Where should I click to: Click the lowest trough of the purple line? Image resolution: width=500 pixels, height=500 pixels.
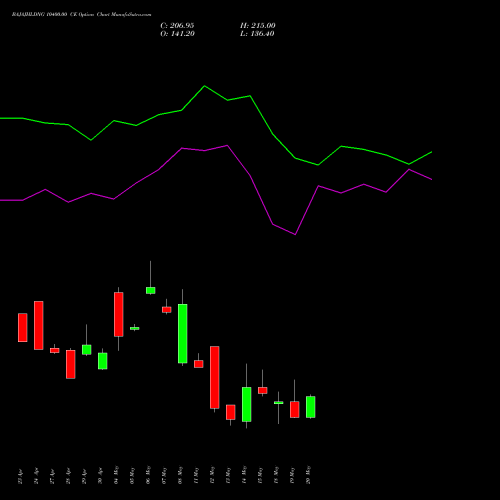click(295, 234)
